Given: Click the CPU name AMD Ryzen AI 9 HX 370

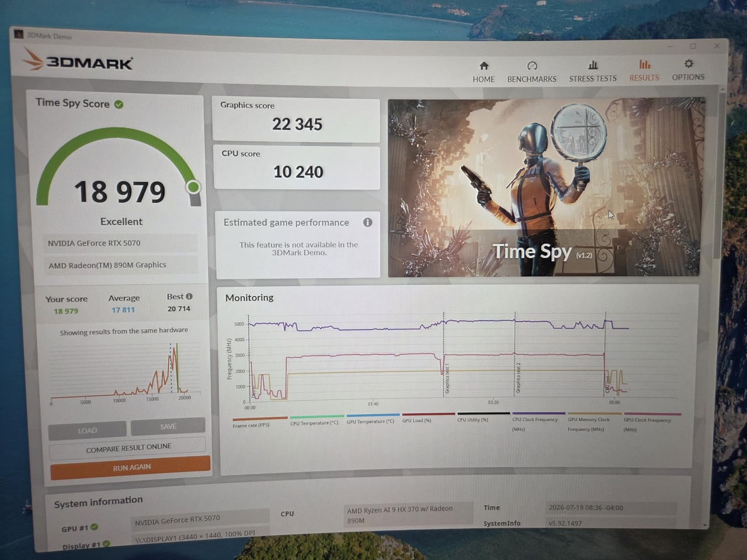Looking at the screenshot, I should click(x=408, y=514).
